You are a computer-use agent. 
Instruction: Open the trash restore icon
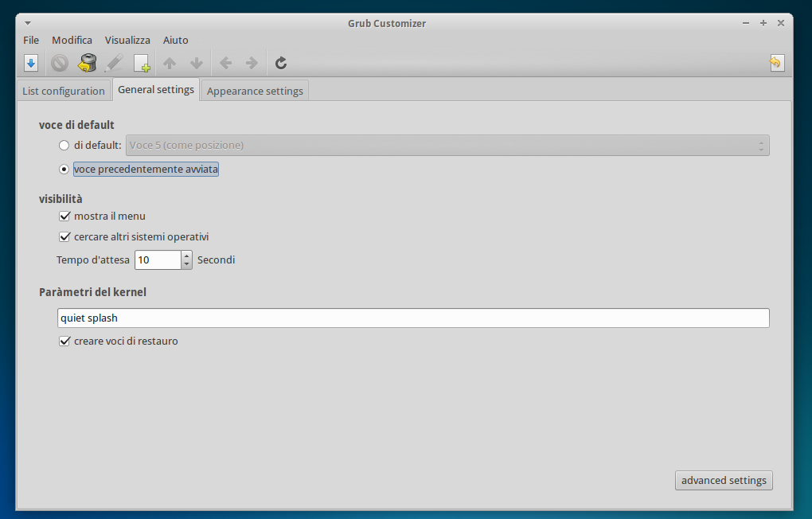tap(87, 63)
